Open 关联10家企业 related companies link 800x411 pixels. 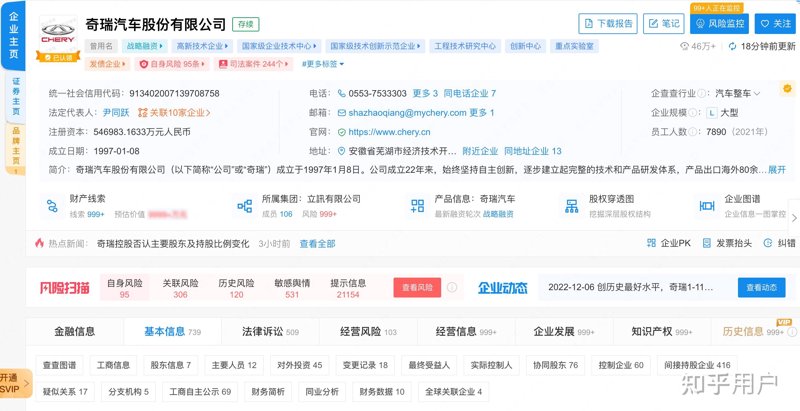click(174, 113)
